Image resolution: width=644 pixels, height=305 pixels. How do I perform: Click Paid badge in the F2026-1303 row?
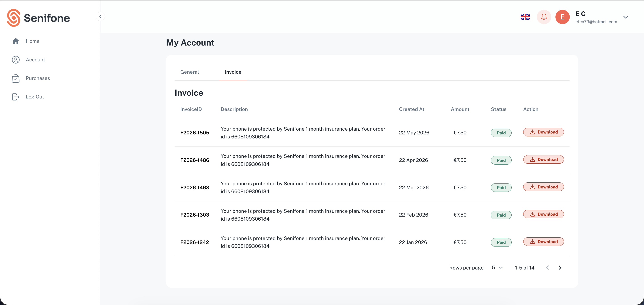501,215
